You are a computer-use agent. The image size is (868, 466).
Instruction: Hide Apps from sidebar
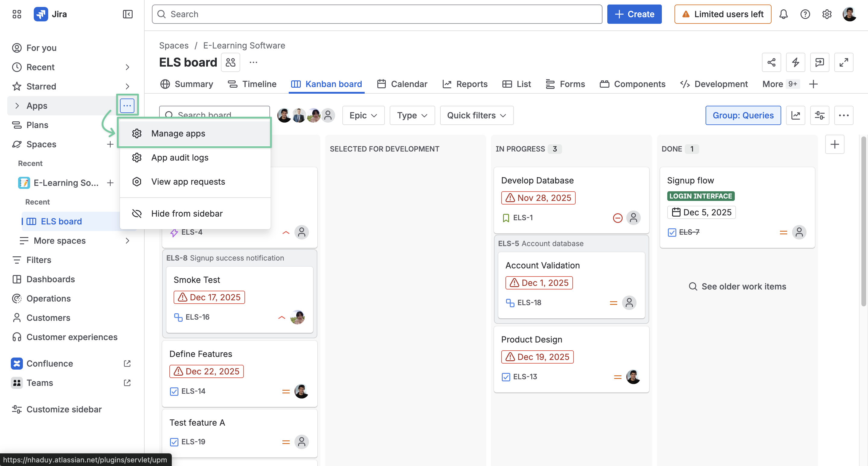tap(187, 214)
